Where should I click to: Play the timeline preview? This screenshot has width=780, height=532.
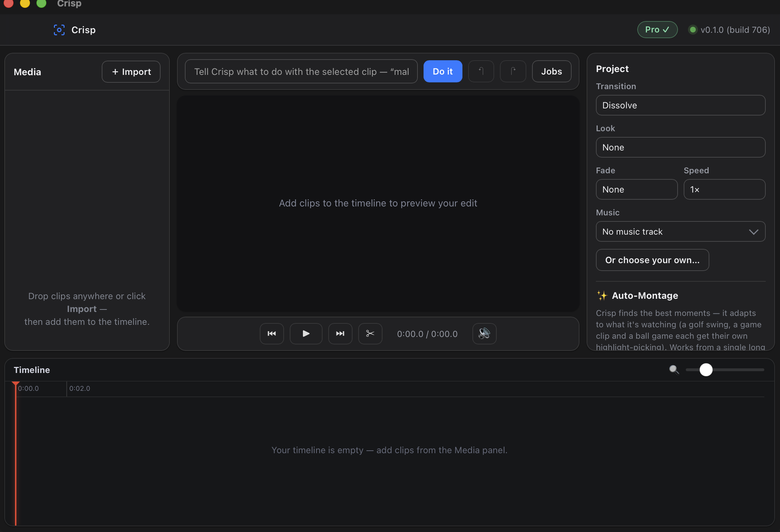(x=306, y=334)
